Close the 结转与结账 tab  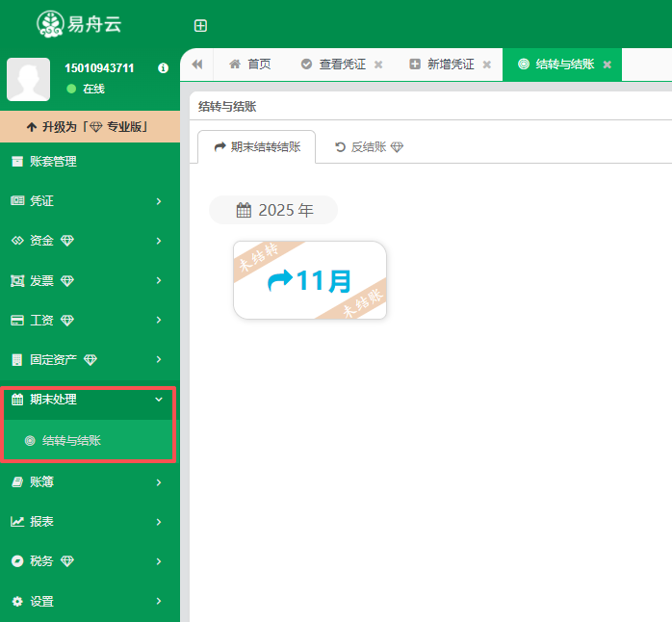[x=607, y=65]
